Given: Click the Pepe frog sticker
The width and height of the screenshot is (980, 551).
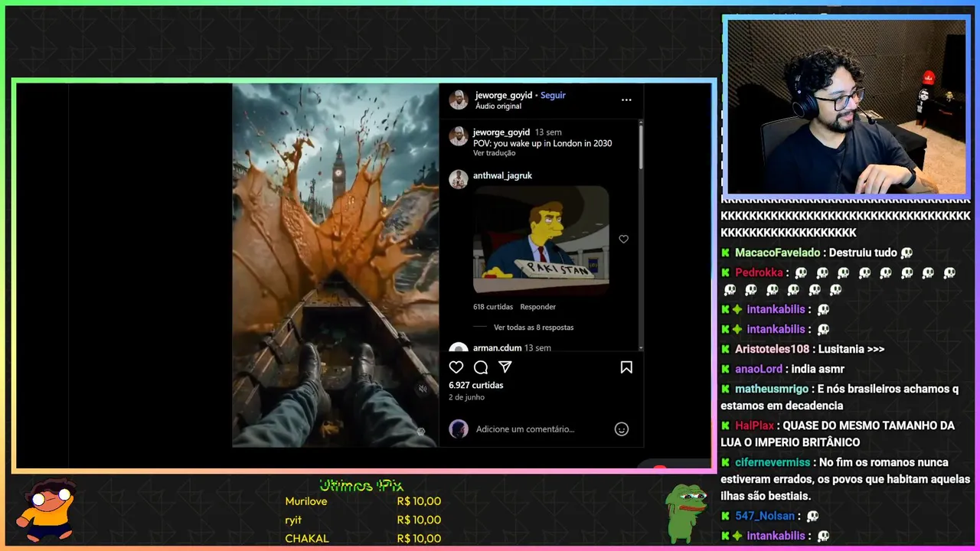Looking at the screenshot, I should (x=685, y=513).
